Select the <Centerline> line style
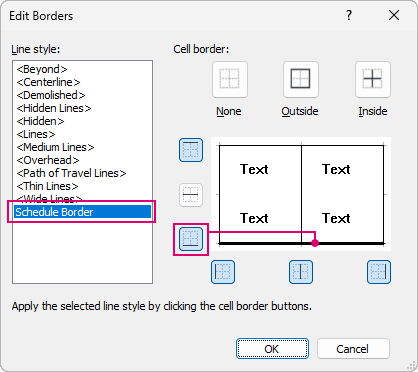Image resolution: width=418 pixels, height=372 pixels. [48, 82]
